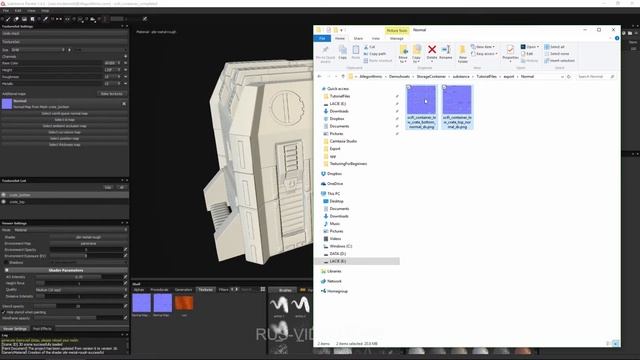This screenshot has width=640, height=360.
Task: Click Explorer help question mark icon
Action: 617,38
